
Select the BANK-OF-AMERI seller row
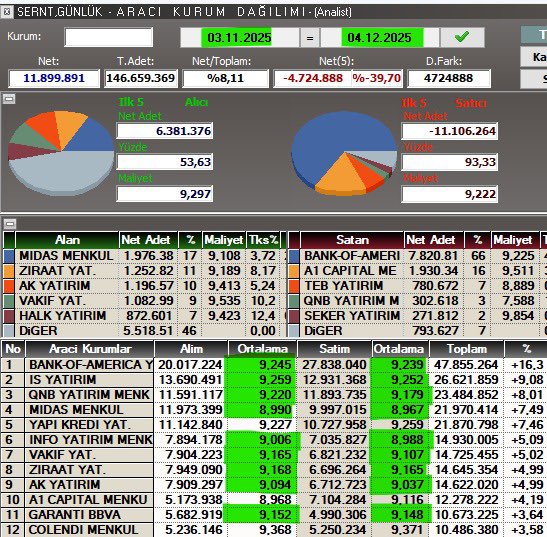click(x=418, y=256)
